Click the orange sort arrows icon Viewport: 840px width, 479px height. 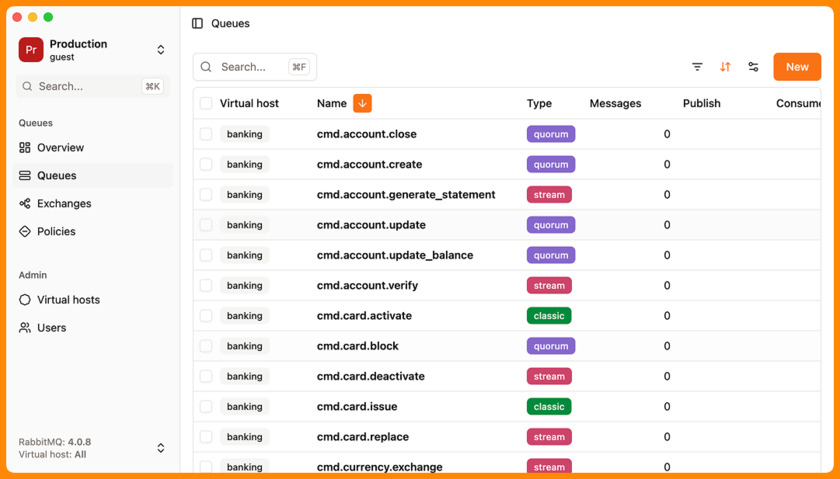(725, 67)
